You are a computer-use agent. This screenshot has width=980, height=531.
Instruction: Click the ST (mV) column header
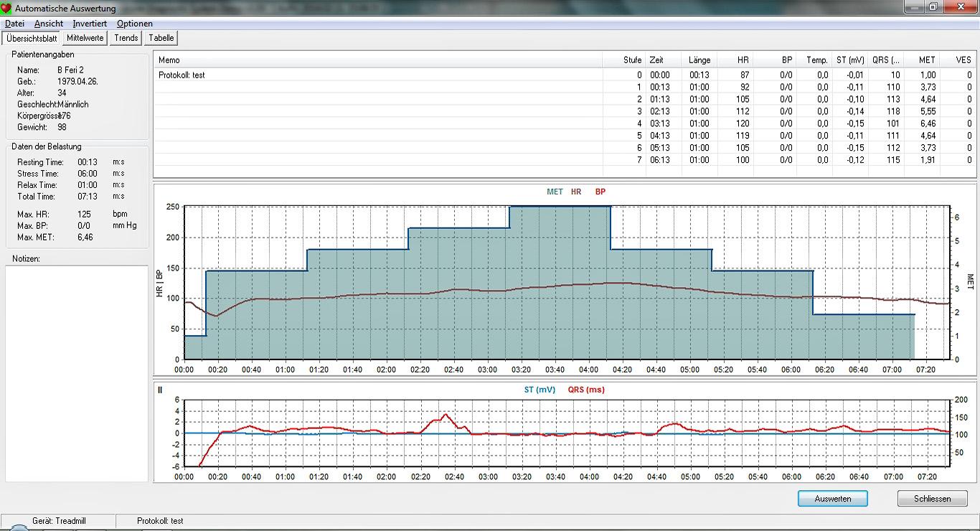pyautogui.click(x=851, y=60)
